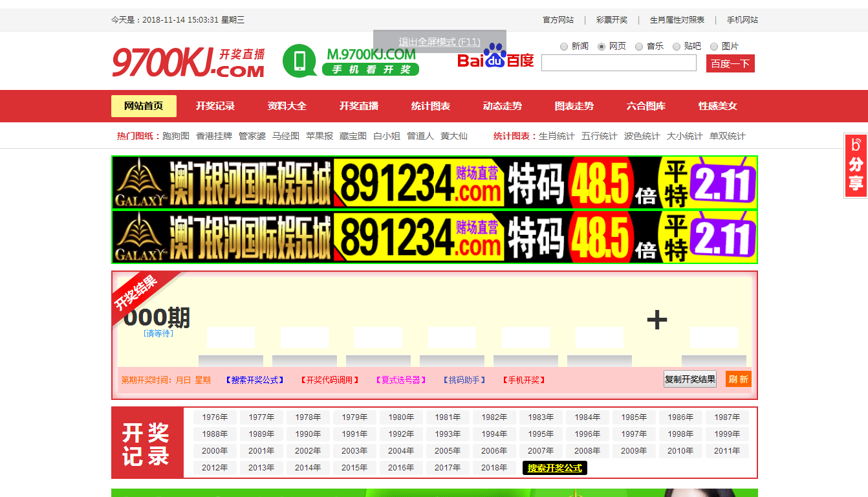Open the 2018年 lottery records
This screenshot has width=868, height=497.
(x=494, y=468)
